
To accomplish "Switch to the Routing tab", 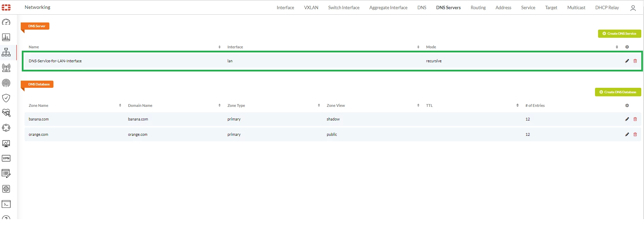I will [x=478, y=7].
